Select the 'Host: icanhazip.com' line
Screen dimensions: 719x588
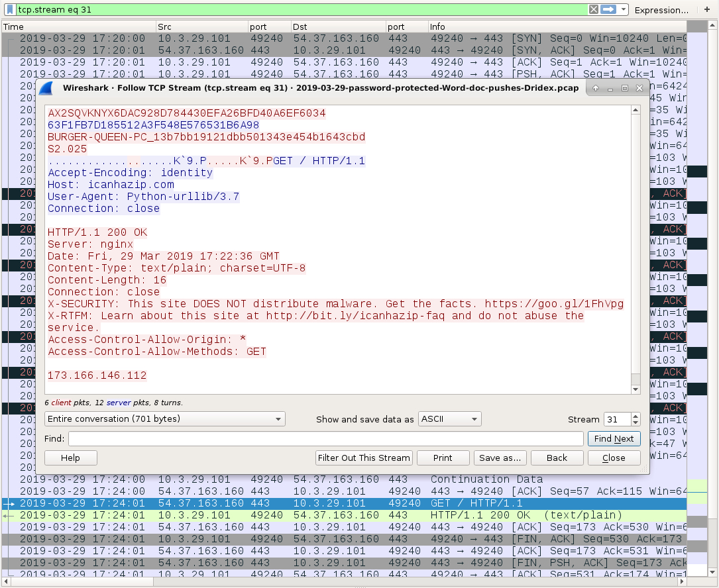111,185
